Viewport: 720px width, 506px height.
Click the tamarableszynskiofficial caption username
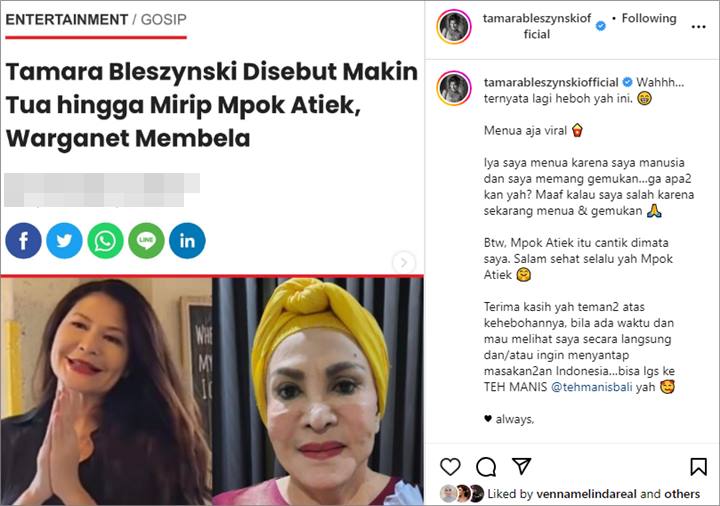551,82
